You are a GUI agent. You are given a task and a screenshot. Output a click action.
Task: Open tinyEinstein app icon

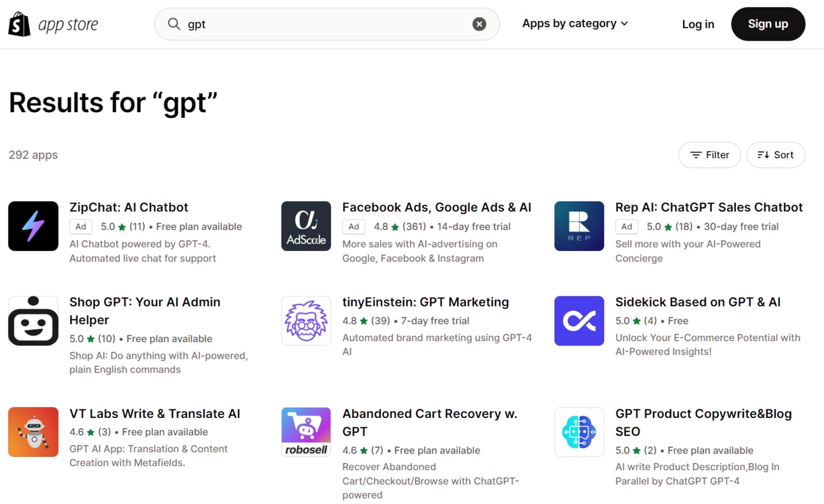[306, 321]
